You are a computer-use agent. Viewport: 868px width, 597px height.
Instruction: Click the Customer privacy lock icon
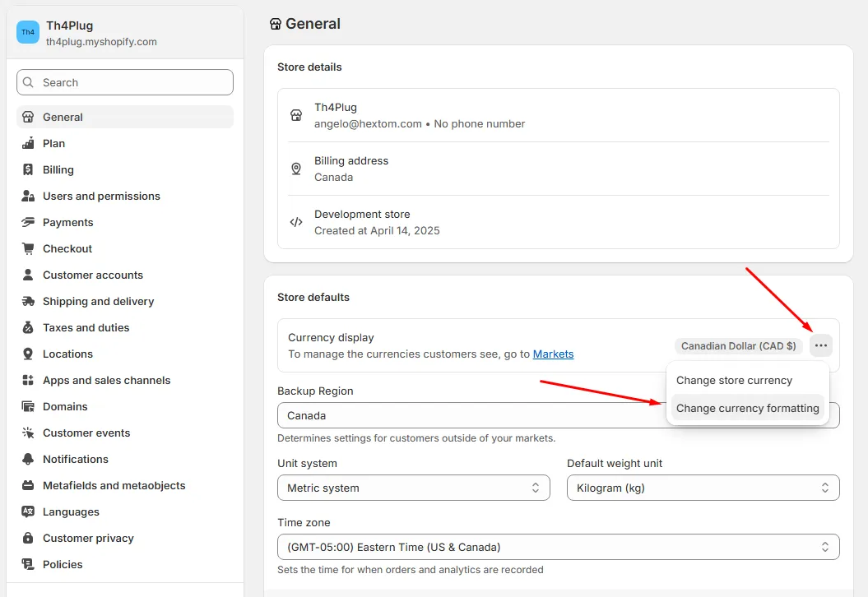coord(28,538)
